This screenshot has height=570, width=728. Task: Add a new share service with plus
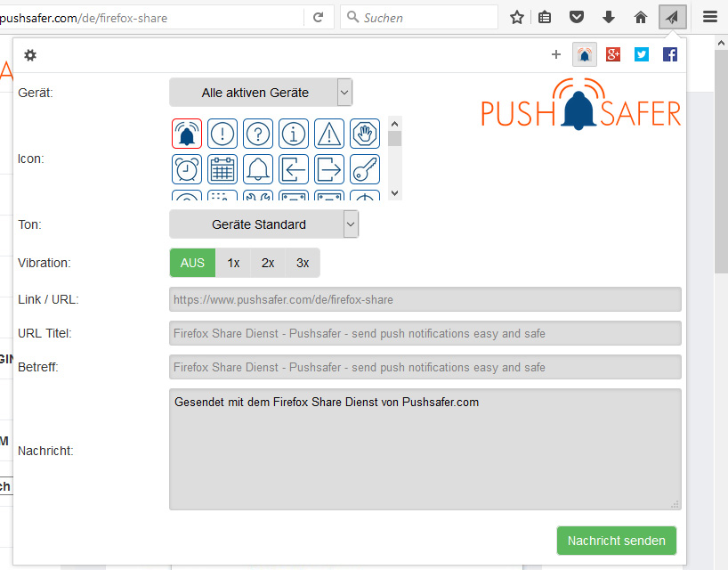point(555,55)
